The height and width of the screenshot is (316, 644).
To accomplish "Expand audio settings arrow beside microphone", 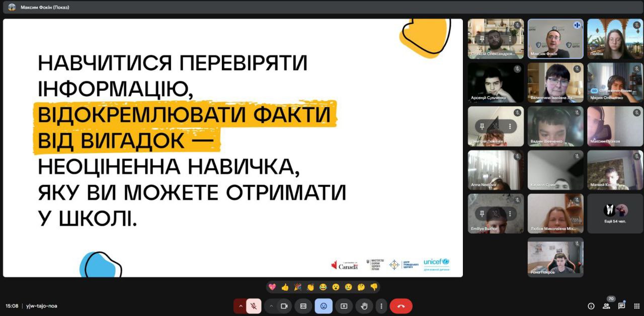I will pyautogui.click(x=240, y=306).
